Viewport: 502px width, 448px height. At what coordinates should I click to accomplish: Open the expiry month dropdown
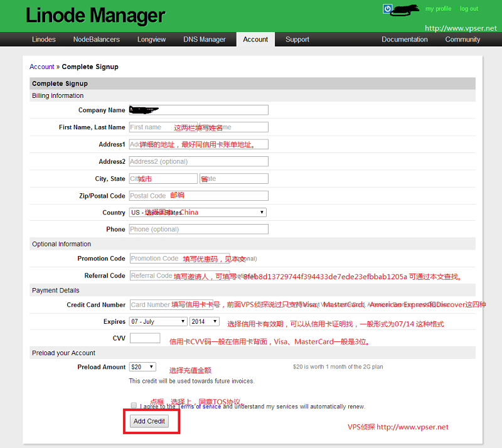158,321
